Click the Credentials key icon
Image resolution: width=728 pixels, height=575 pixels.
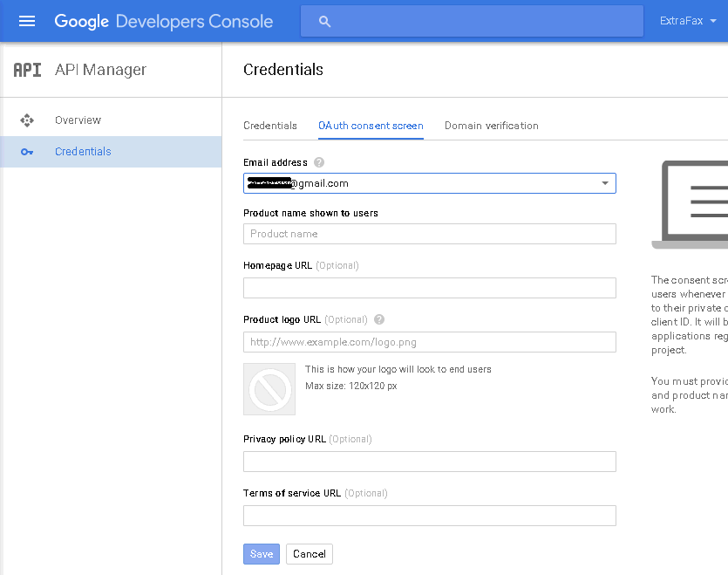tap(27, 152)
